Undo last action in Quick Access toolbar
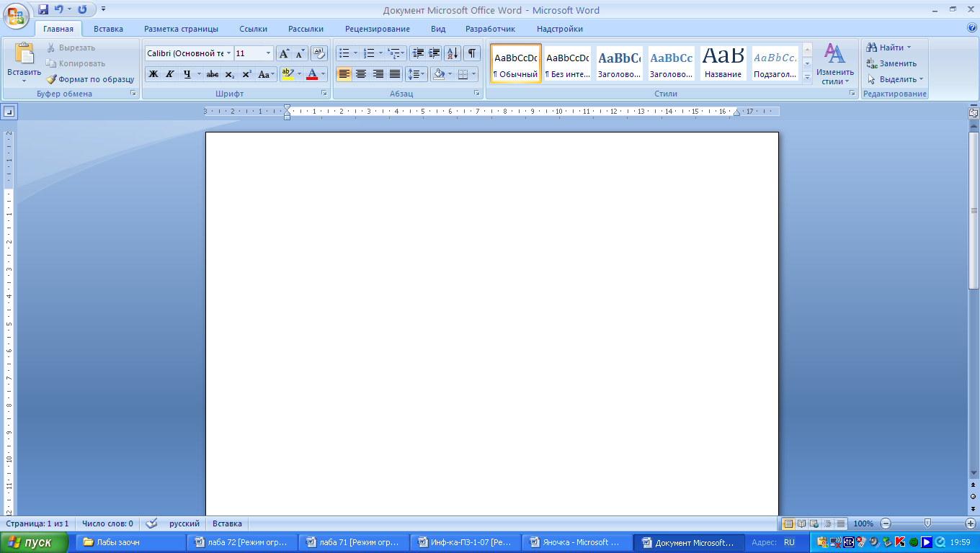The height and width of the screenshot is (553, 980). (59, 9)
